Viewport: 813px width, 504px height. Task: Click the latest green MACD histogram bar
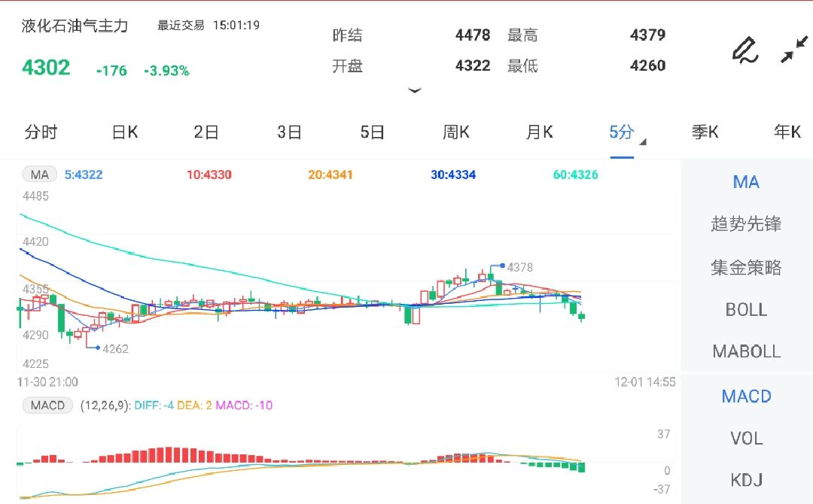581,467
